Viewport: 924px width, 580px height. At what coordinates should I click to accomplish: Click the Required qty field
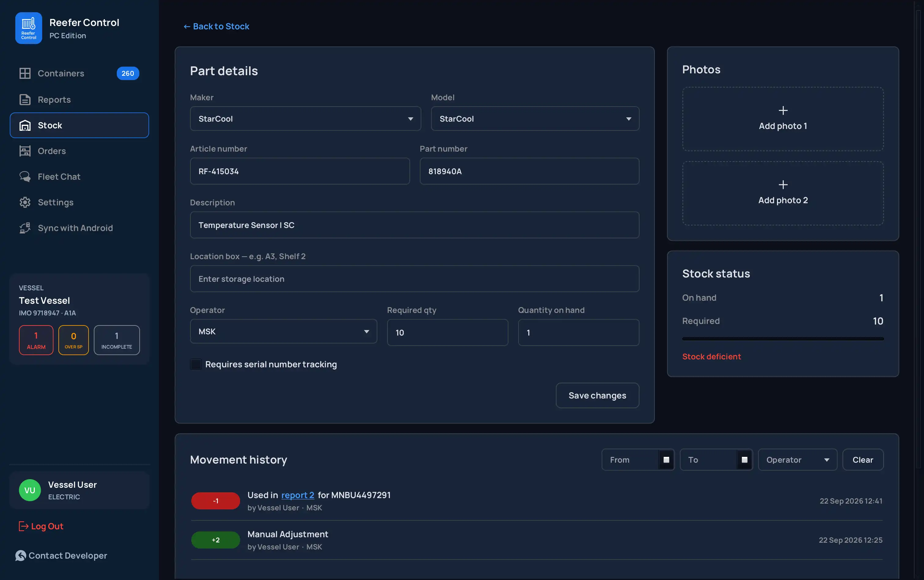pos(448,332)
